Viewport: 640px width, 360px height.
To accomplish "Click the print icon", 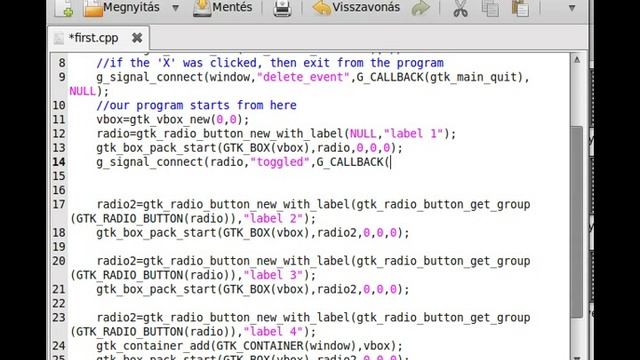I will tap(282, 8).
